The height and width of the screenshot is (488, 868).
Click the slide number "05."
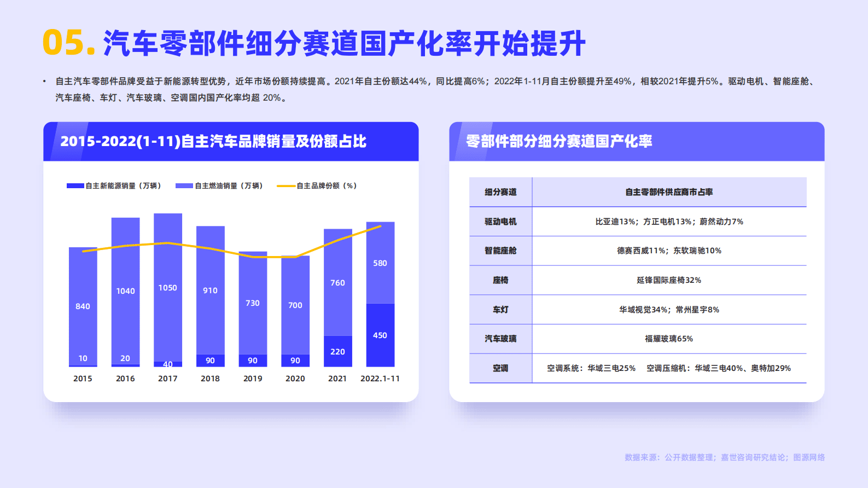point(69,43)
